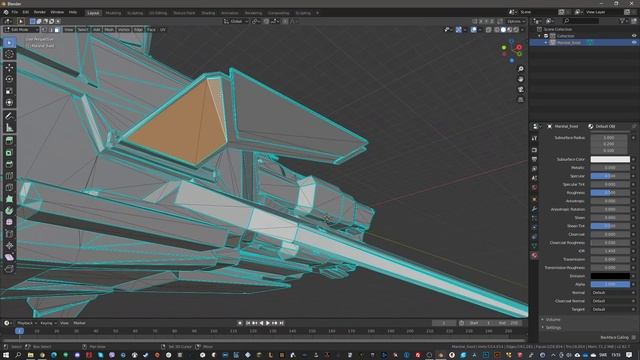This screenshot has height=360, width=640.
Task: Hide Collection using its eye icon
Action: 634,36
